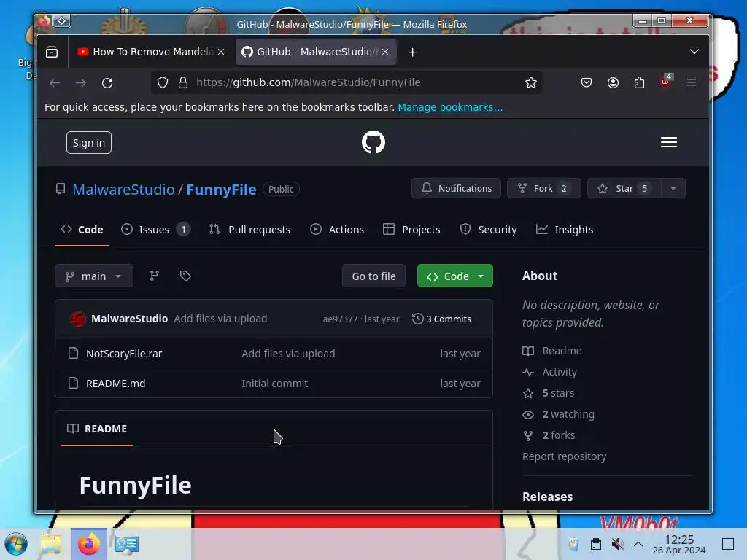Viewport: 747px width, 560px height.
Task: Bookmark this page with the star icon
Action: pos(531,82)
